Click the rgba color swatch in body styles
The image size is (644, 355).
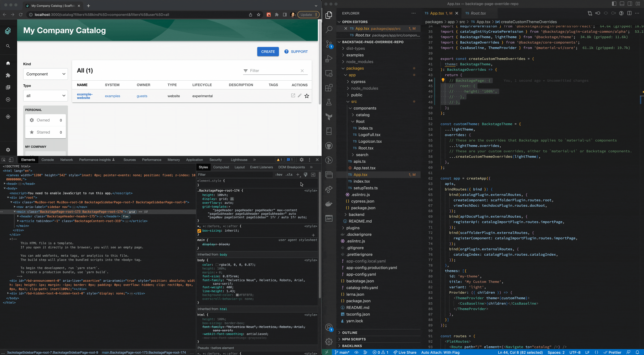217,265
